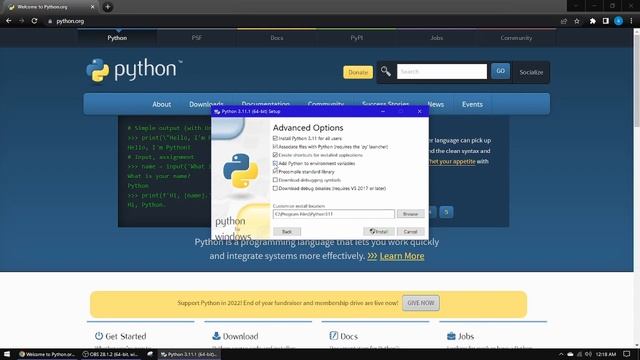Switch to Chrome window in taskbar

click(x=47, y=354)
